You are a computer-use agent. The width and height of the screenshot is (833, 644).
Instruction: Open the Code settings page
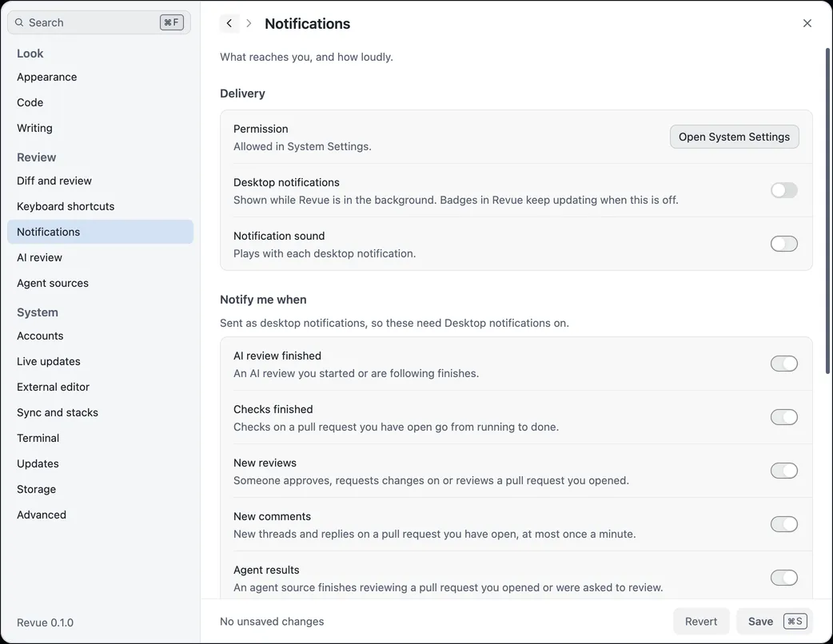click(101, 102)
